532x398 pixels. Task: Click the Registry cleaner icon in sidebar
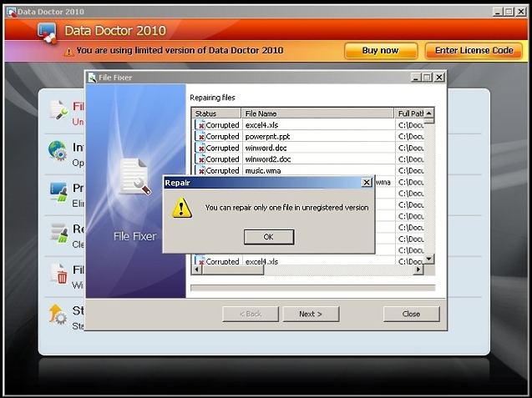[x=58, y=232]
